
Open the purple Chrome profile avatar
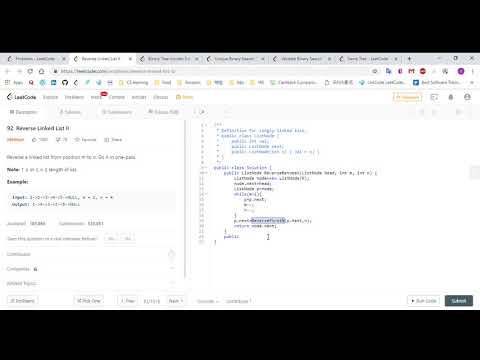[461, 71]
